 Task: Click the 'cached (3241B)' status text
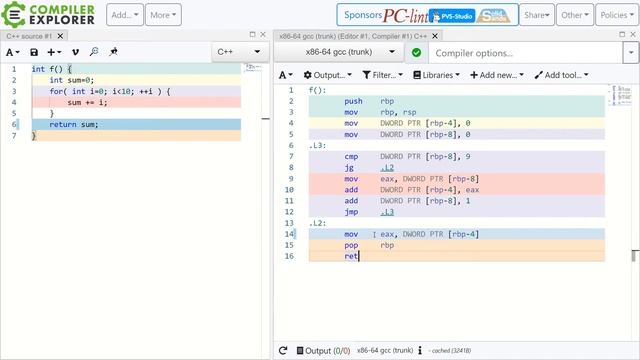(x=451, y=351)
